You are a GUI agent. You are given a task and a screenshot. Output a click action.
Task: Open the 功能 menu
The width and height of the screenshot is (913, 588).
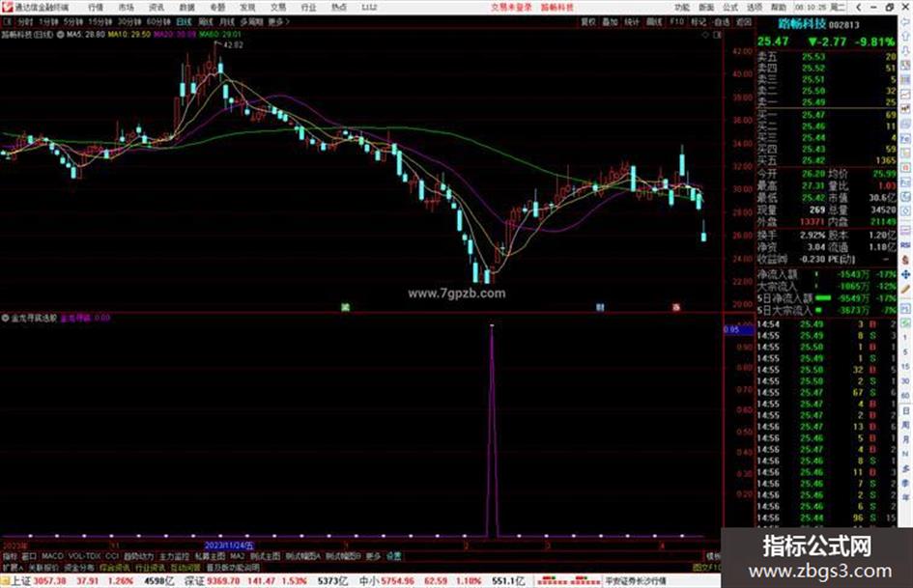point(682,7)
